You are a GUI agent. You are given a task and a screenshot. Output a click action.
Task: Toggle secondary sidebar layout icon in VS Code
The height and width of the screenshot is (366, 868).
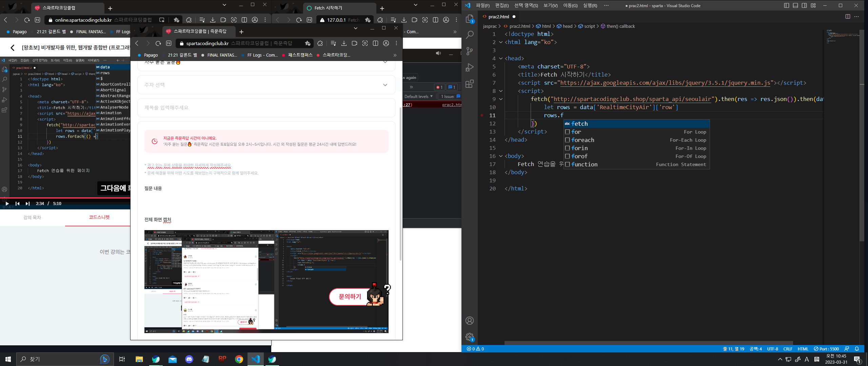click(804, 5)
